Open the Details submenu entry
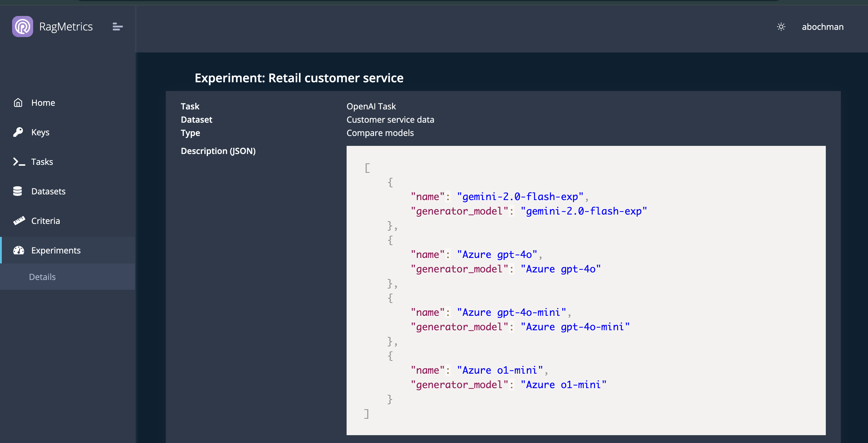 [x=42, y=277]
